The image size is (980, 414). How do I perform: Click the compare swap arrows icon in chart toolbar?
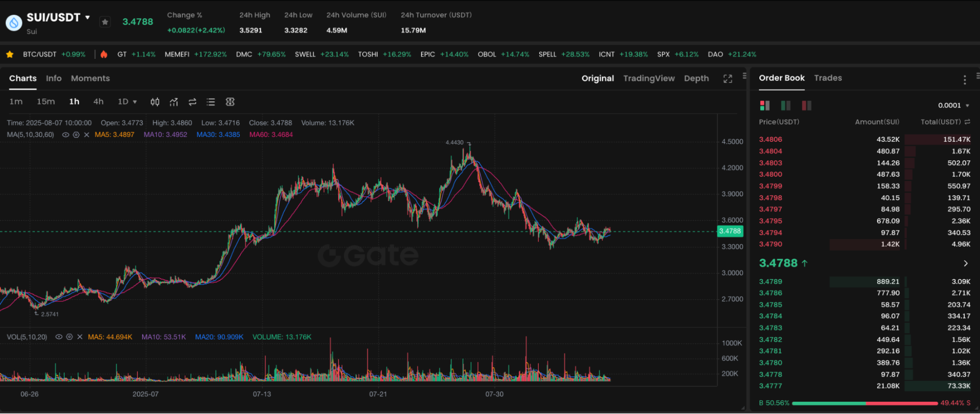coord(192,102)
